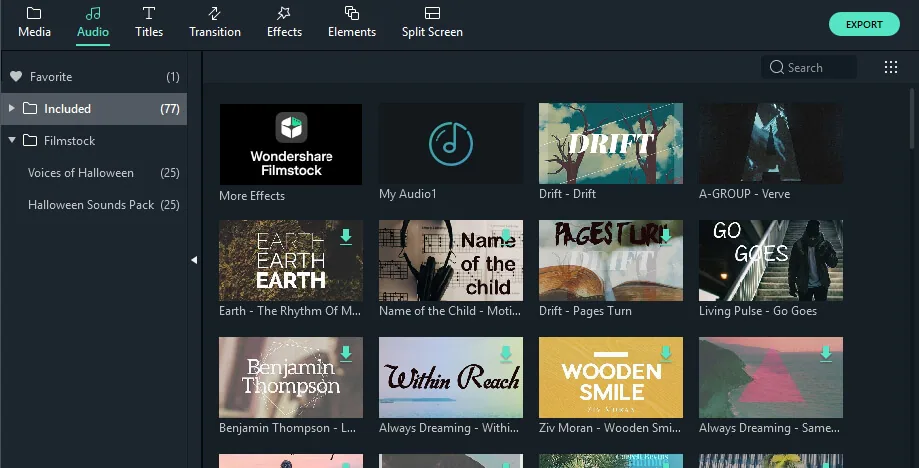The width and height of the screenshot is (919, 468).
Task: Open the Media tab
Action: coord(34,22)
